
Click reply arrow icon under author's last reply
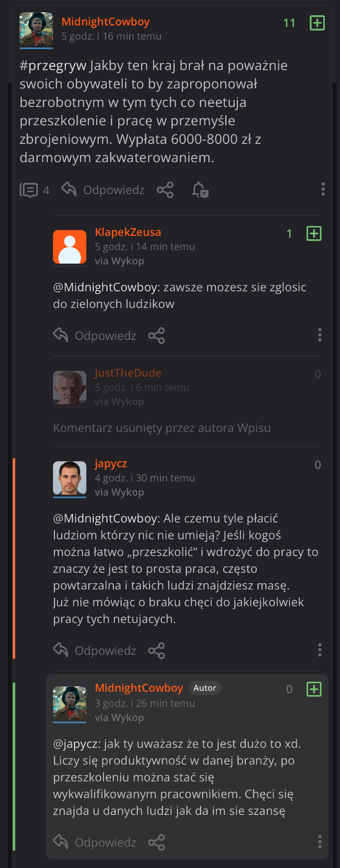click(x=61, y=842)
